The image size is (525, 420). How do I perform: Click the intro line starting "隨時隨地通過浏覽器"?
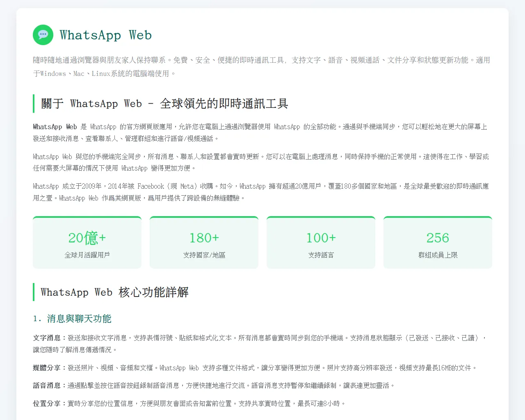262,66
